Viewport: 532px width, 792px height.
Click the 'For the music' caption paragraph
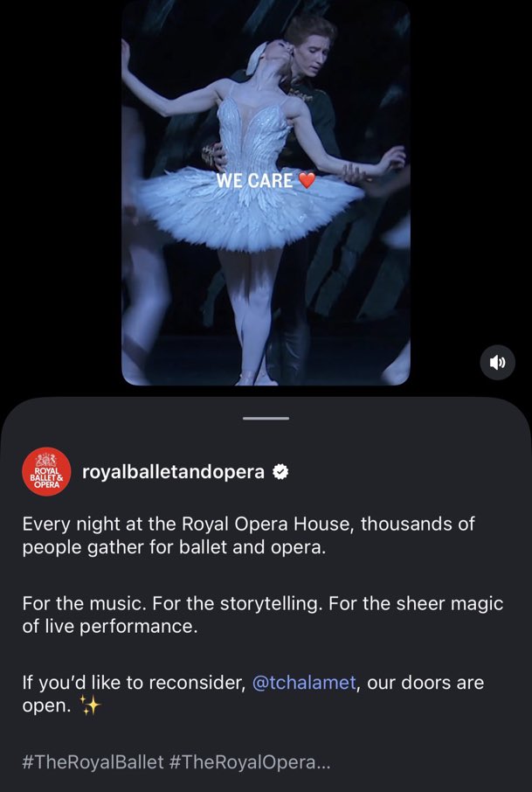263,615
